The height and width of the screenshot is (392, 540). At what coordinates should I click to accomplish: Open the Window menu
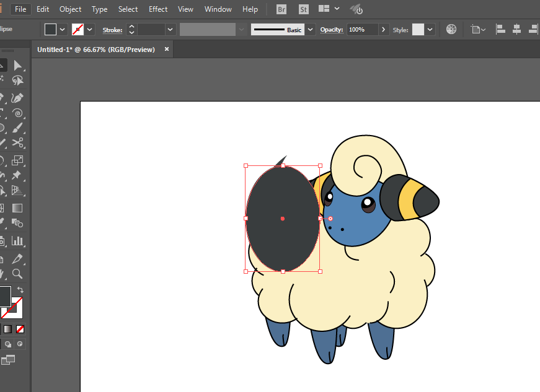[x=218, y=9]
